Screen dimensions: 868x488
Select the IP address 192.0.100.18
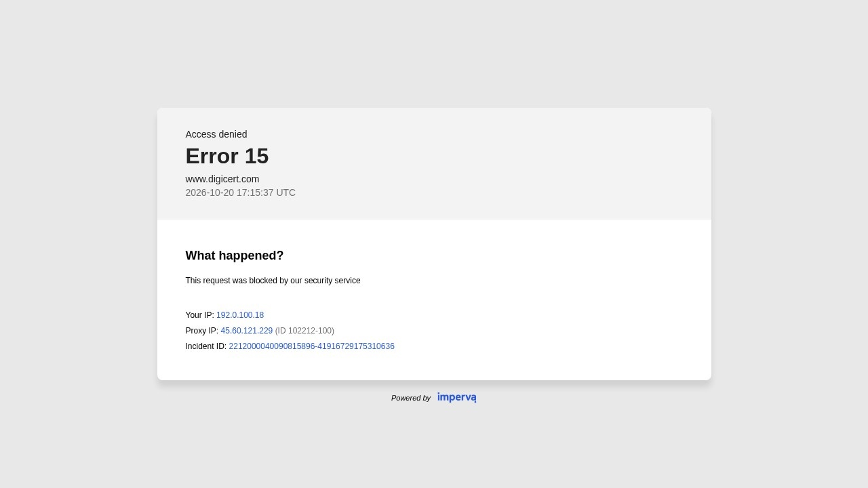click(240, 315)
